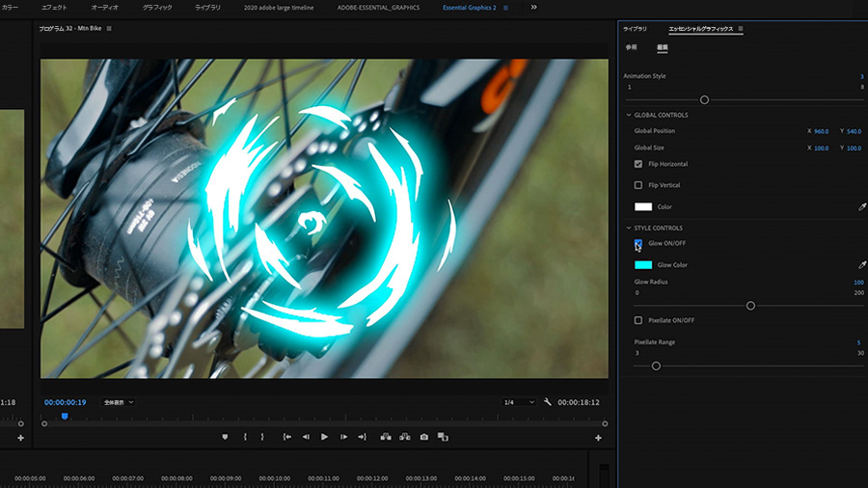The image size is (868, 488).
Task: Click the Mark In bracket button
Action: 245,437
